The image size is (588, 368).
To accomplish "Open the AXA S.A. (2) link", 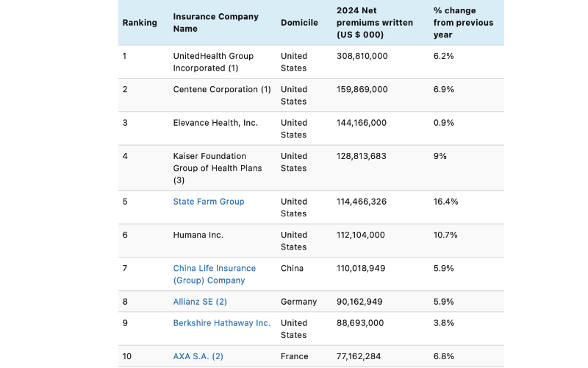I will click(x=198, y=356).
